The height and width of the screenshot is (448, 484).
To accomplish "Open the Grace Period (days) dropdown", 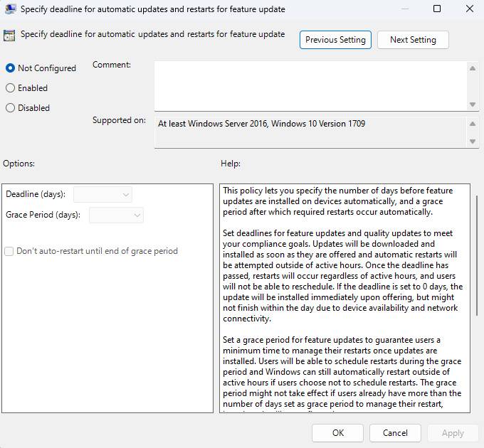I will (116, 215).
